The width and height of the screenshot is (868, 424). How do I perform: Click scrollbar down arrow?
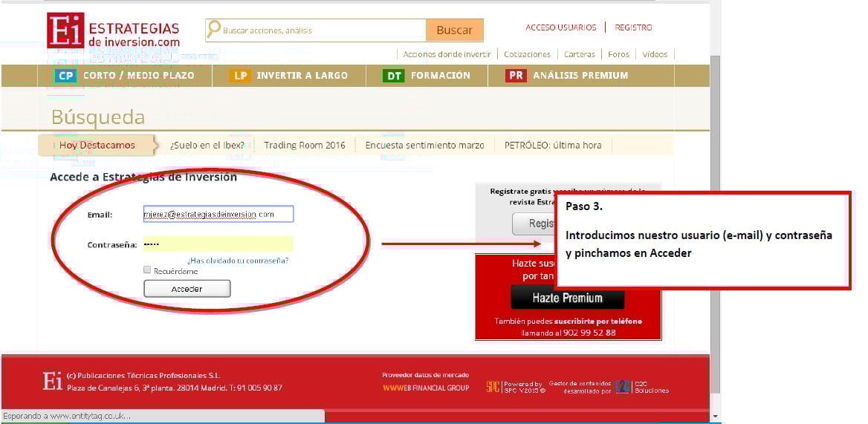(715, 416)
